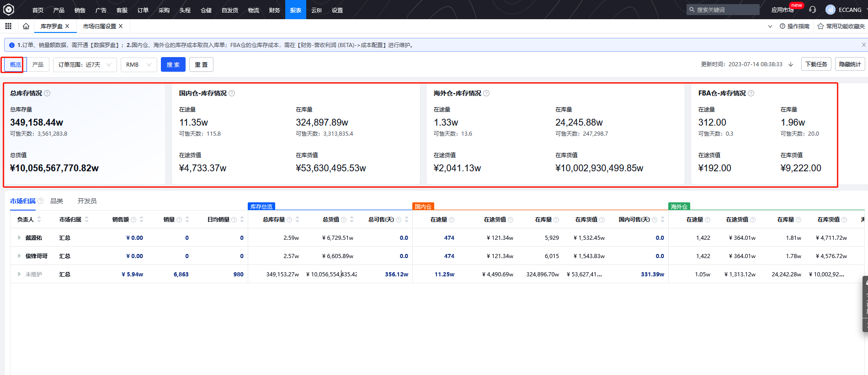Click the ECCANG logo icon
The height and width of the screenshot is (375, 868).
(9, 10)
